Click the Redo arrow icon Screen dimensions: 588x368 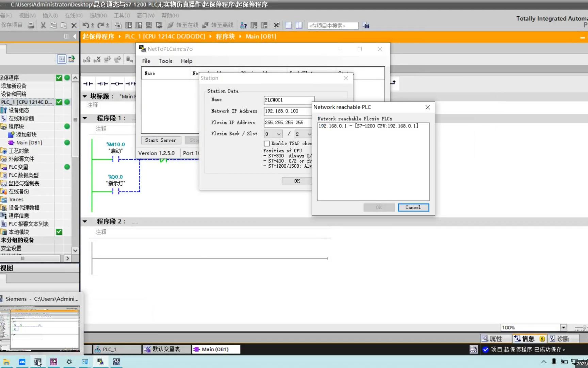coord(101,25)
